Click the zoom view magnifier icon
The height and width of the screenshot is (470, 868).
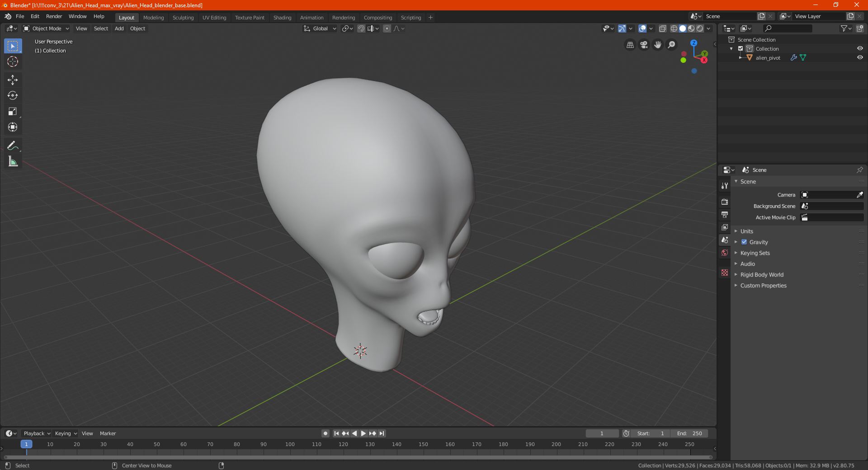click(672, 45)
